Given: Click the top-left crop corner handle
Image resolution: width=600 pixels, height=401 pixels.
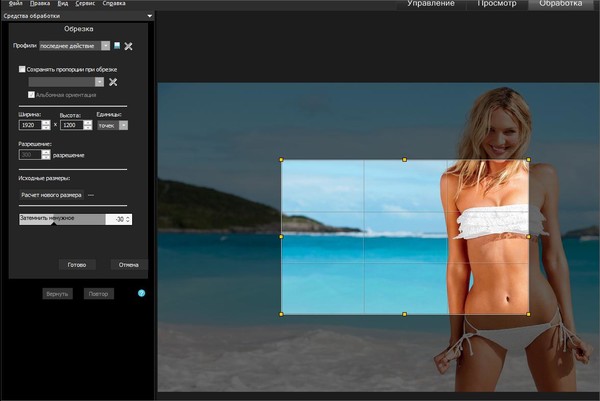Looking at the screenshot, I should [282, 160].
